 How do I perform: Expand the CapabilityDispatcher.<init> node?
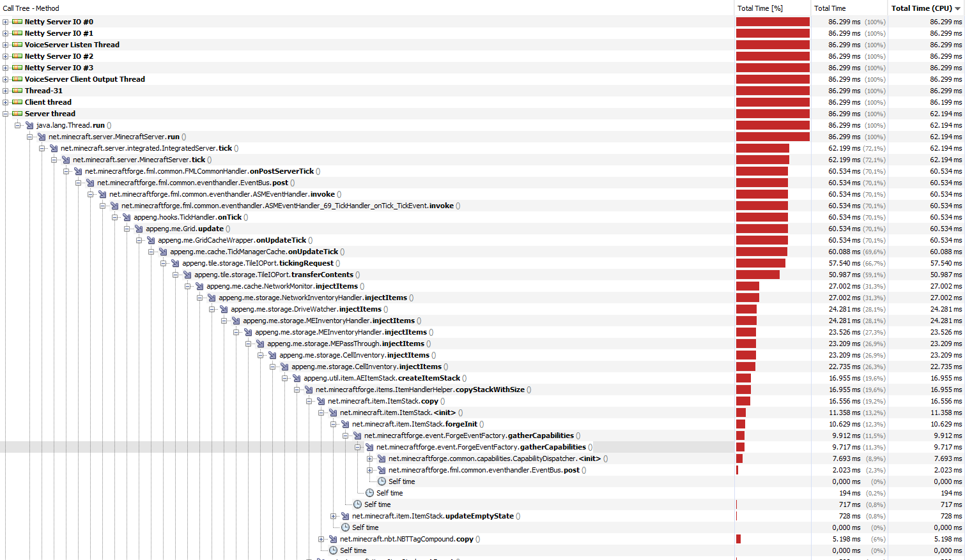[369, 458]
